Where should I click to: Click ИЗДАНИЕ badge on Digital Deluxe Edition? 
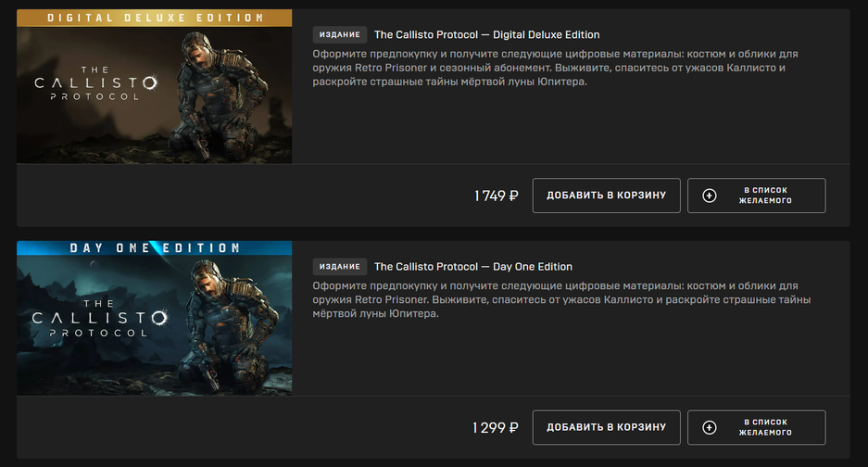click(340, 34)
